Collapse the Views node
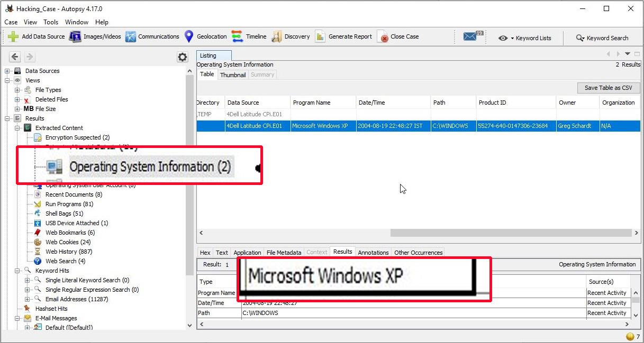The image size is (644, 343). (7, 80)
